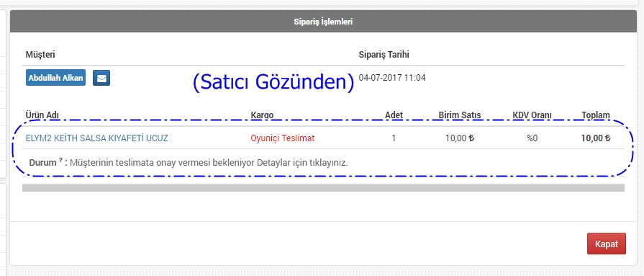Click the question mark next to Durum
Screen dimensions: 644x276
pyautogui.click(x=60, y=161)
